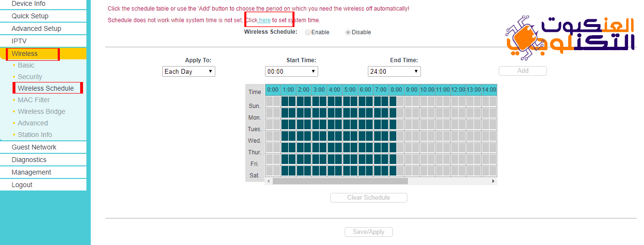The width and height of the screenshot is (644, 245).
Task: Select the Disable radio for Wireless Schedule
Action: click(x=348, y=32)
